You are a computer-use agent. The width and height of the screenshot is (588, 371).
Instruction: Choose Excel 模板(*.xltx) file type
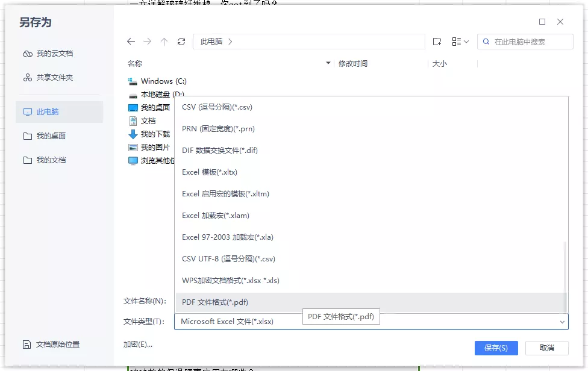[x=371, y=172]
